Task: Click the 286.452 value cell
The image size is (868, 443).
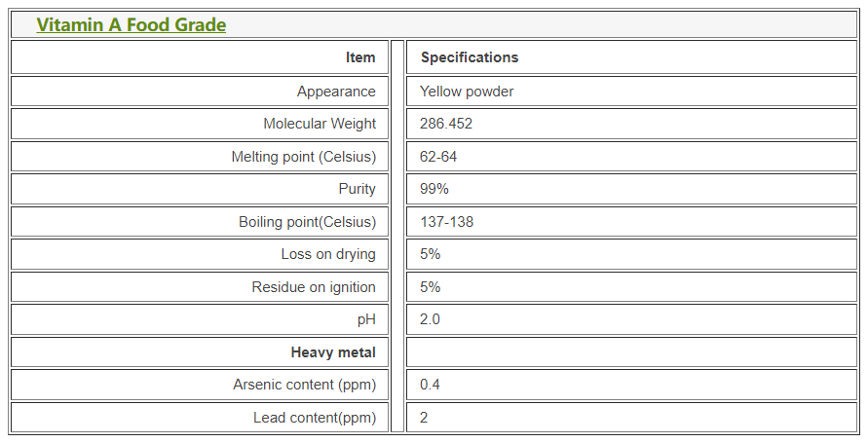Action: [x=446, y=124]
